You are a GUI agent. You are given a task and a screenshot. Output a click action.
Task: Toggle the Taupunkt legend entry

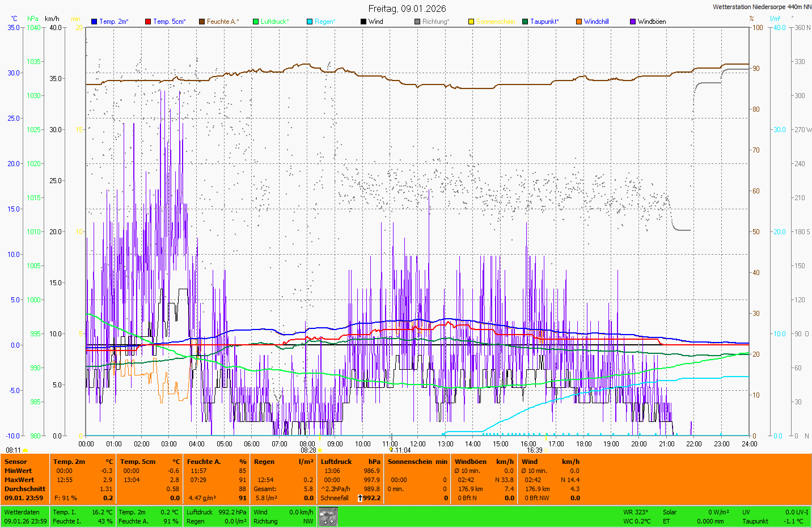pyautogui.click(x=544, y=22)
